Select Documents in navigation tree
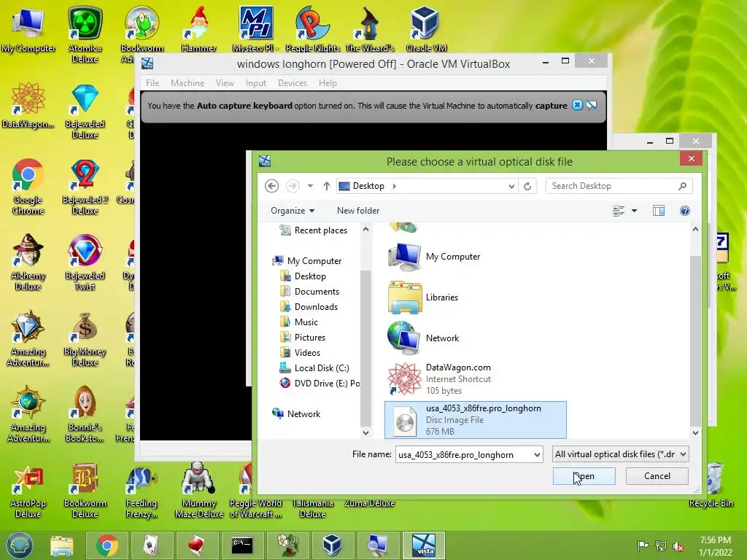The image size is (747, 560). click(309, 292)
